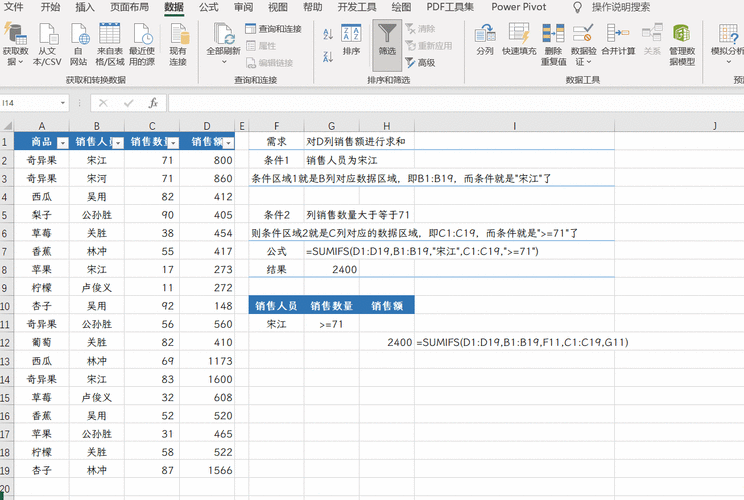Select cell A4 containing 西瓜
The height and width of the screenshot is (500, 744).
pyautogui.click(x=42, y=197)
